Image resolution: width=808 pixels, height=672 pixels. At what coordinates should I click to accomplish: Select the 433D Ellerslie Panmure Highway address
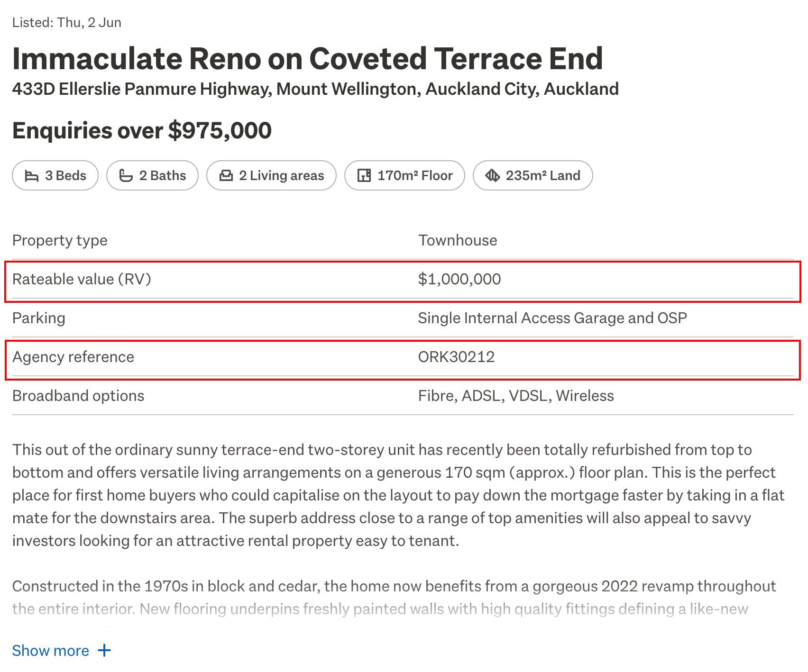point(315,89)
